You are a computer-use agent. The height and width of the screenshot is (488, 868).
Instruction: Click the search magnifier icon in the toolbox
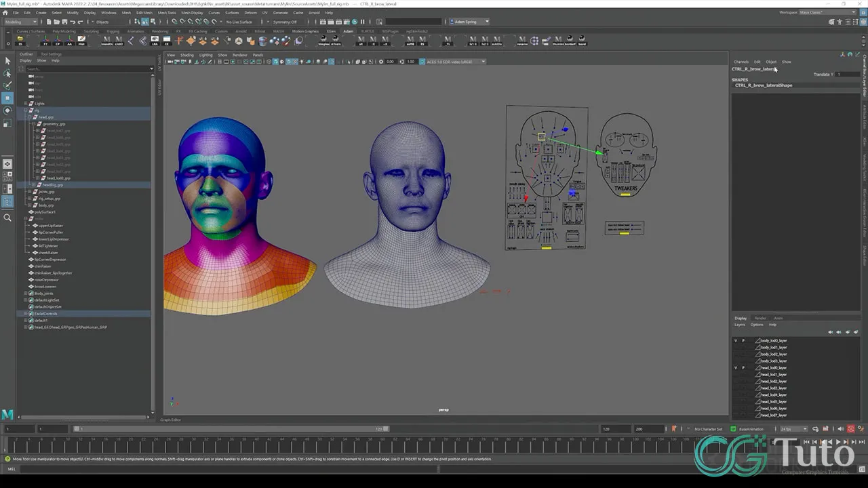7,218
